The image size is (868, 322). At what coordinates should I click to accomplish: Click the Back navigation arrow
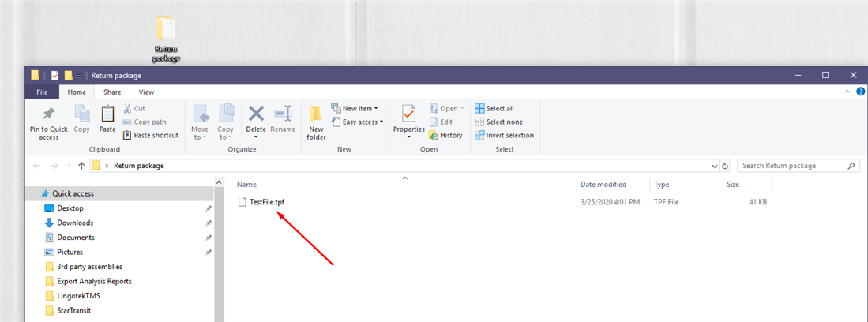click(37, 166)
